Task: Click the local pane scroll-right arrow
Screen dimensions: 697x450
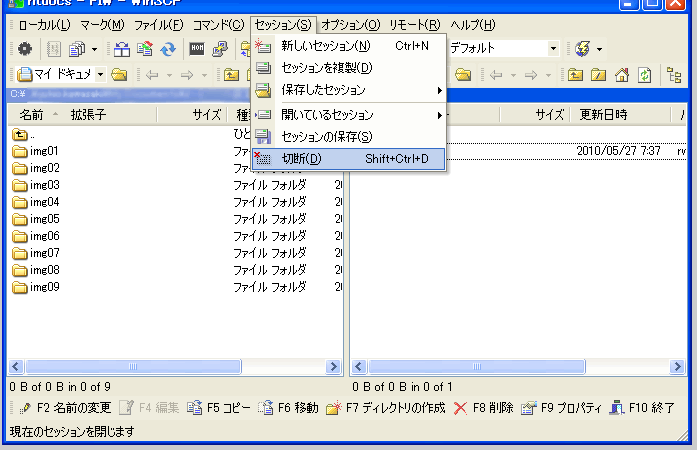Action: coord(333,366)
